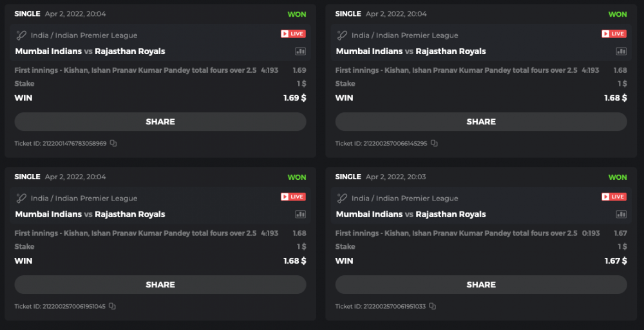
Task: Share the ticket with ID ending 145295
Action: [481, 122]
